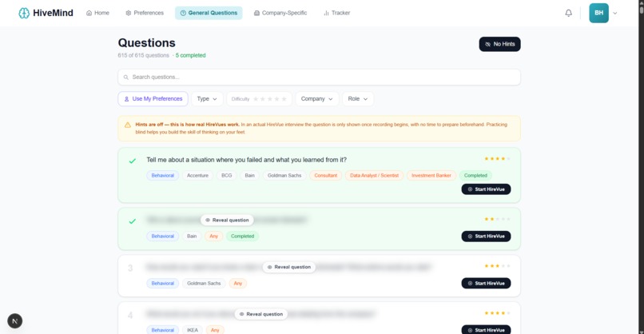
Task: Toggle the No Hints button
Action: pyautogui.click(x=499, y=44)
